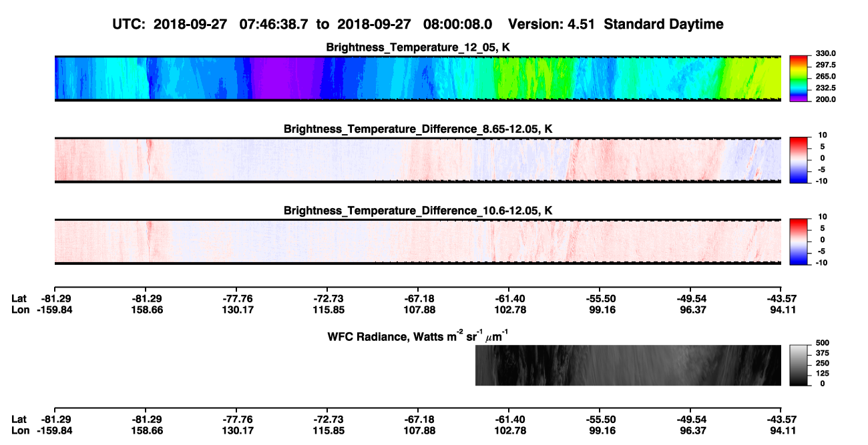
Task: Click the red-blue color bar beside the 8.65-12.05 panel
Action: tap(798, 160)
